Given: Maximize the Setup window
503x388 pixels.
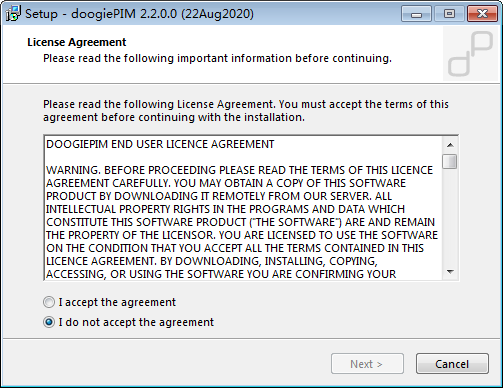Looking at the screenshot, I should coord(449,14).
